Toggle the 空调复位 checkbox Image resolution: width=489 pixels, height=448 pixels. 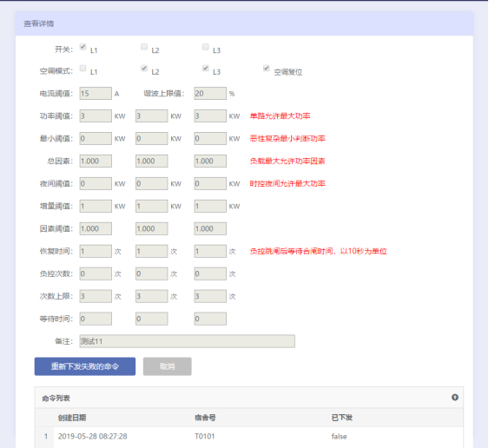(267, 68)
